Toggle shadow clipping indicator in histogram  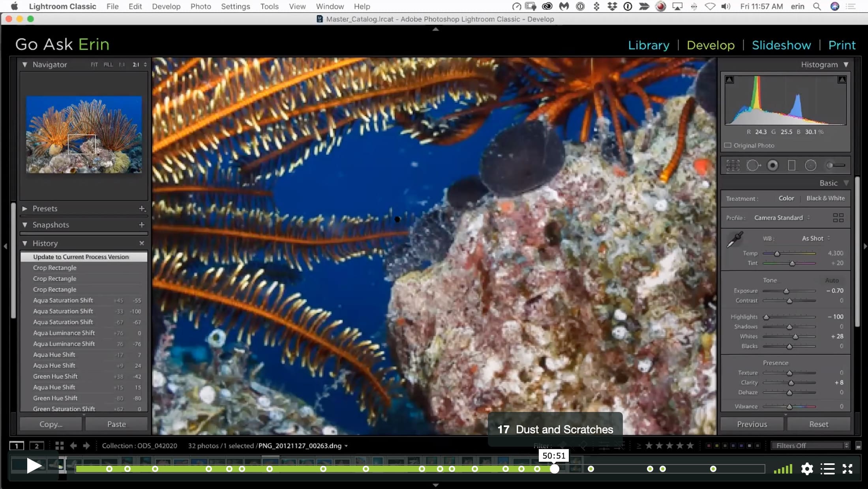729,79
